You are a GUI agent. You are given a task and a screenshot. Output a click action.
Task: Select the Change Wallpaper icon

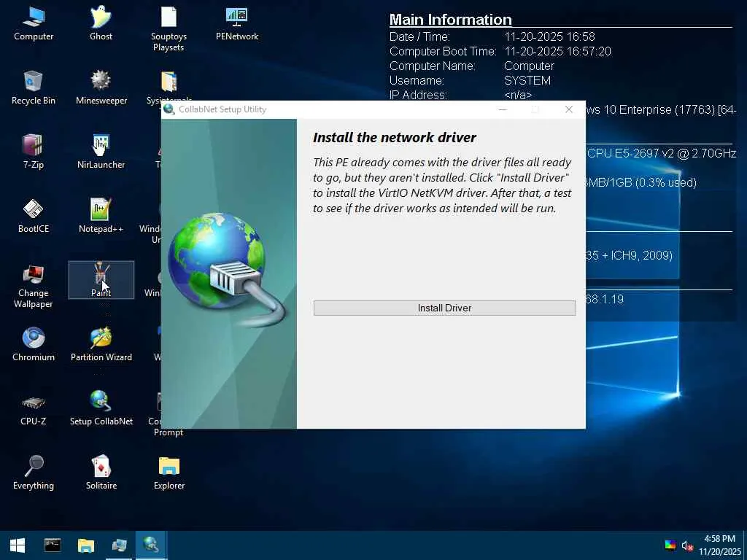34,287
